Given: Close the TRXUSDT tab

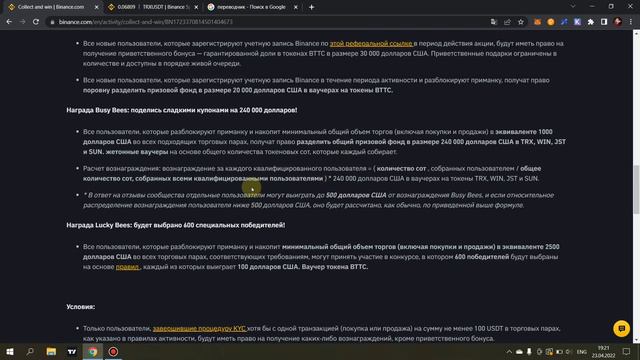Looking at the screenshot, I should [x=196, y=7].
